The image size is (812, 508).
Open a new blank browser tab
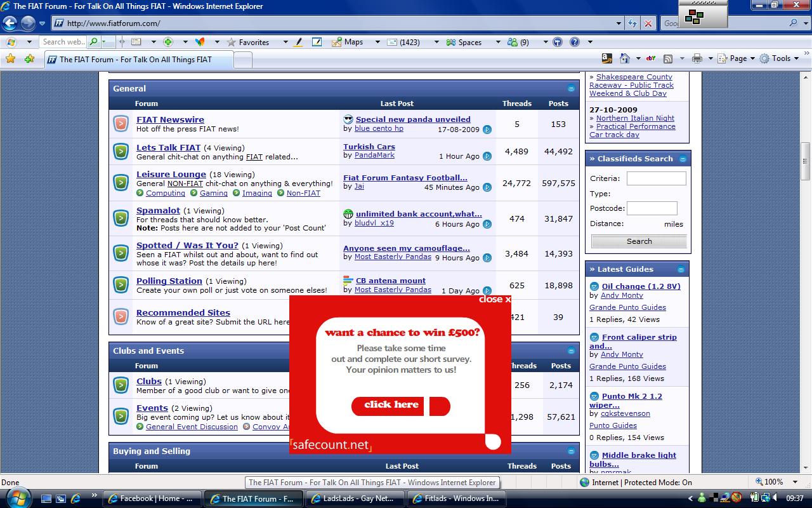pyautogui.click(x=243, y=60)
